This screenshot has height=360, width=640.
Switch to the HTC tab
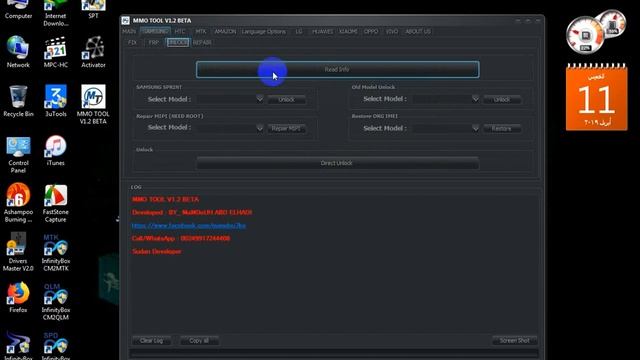pyautogui.click(x=180, y=31)
